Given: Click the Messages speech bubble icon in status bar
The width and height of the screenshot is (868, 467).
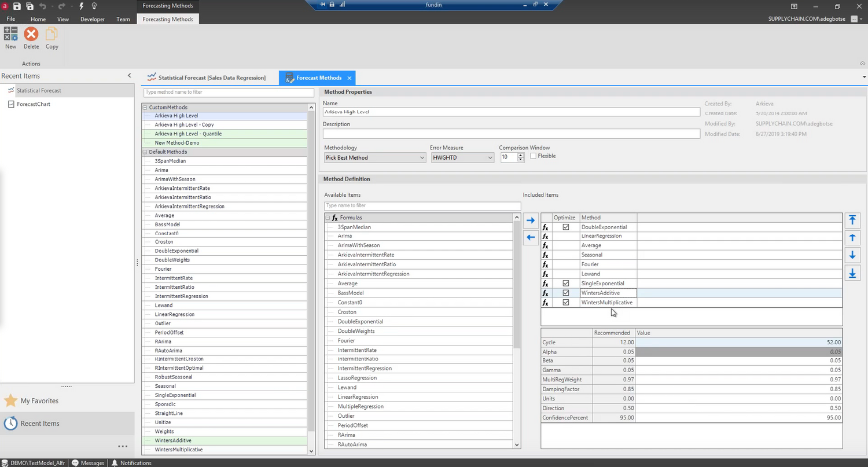Looking at the screenshot, I should click(x=75, y=463).
